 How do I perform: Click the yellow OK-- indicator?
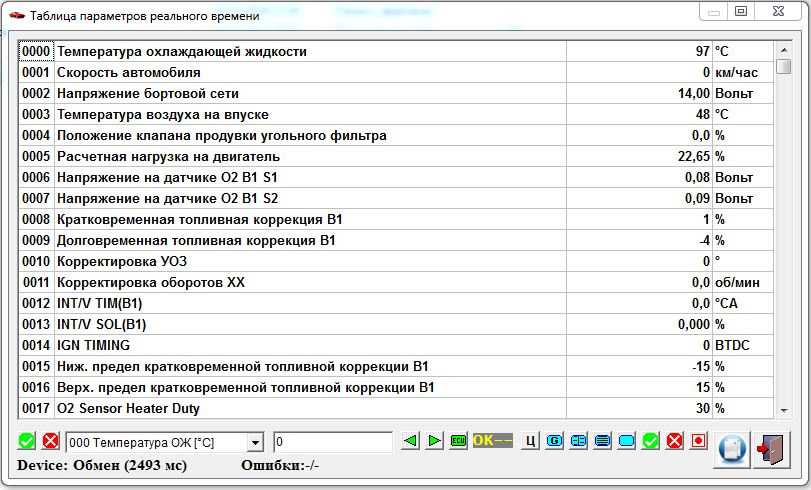(x=492, y=441)
